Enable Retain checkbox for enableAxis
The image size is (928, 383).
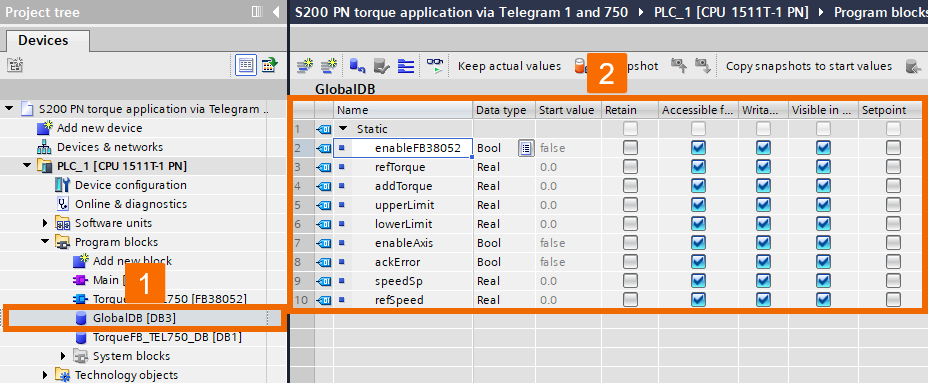point(630,243)
